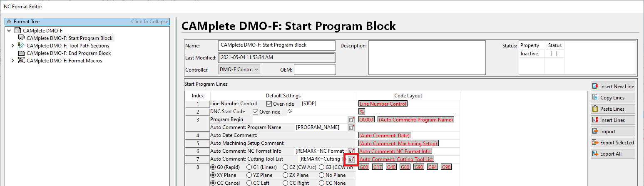
Task: Toggle the Inactive status checkbox
Action: pos(554,54)
